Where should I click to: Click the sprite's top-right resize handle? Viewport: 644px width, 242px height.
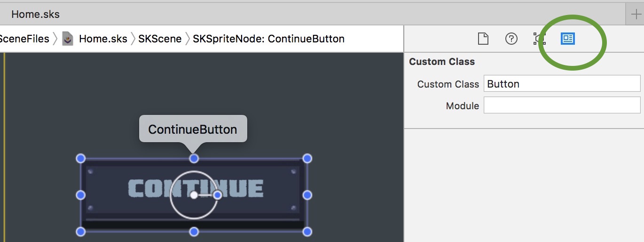(x=307, y=158)
